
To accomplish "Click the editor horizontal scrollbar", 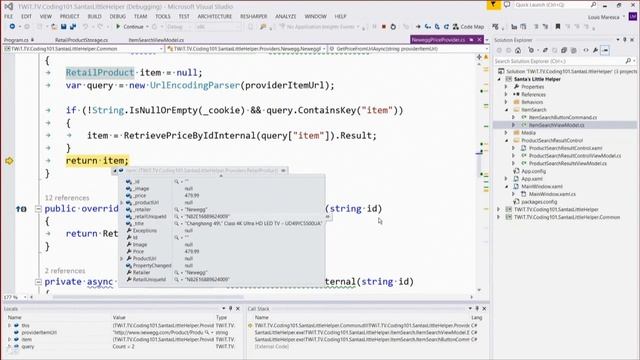I will 251,297.
